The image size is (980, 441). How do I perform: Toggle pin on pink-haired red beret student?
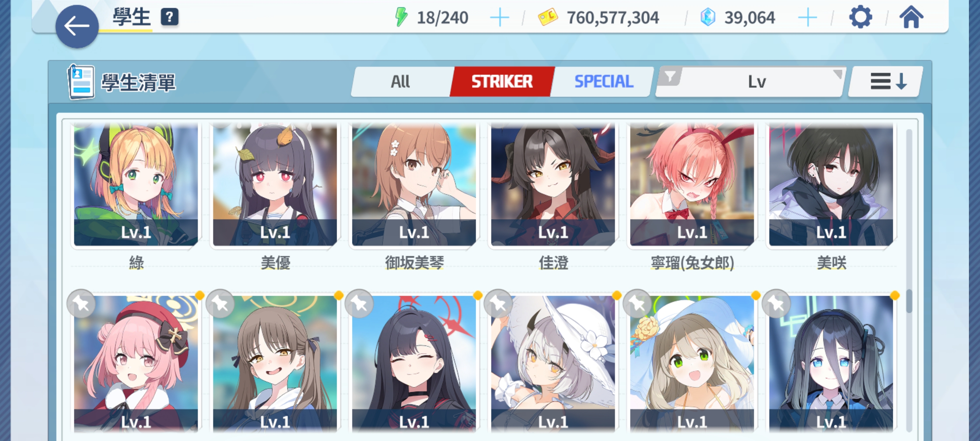81,304
